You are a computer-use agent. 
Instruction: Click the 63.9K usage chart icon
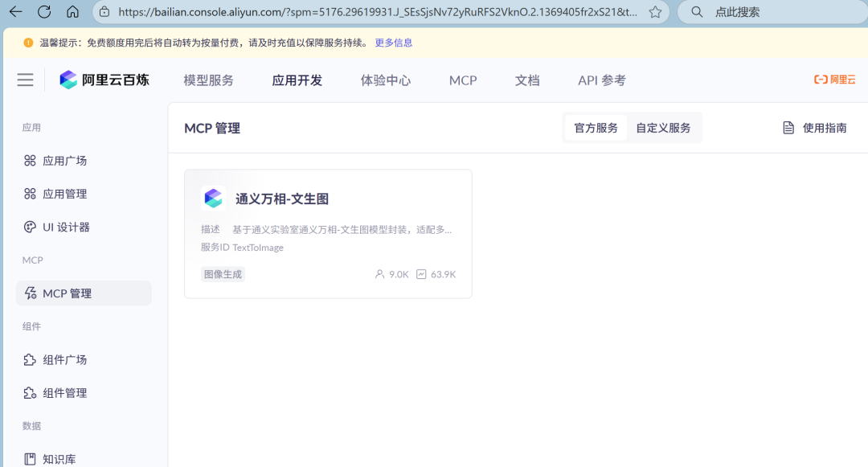421,274
